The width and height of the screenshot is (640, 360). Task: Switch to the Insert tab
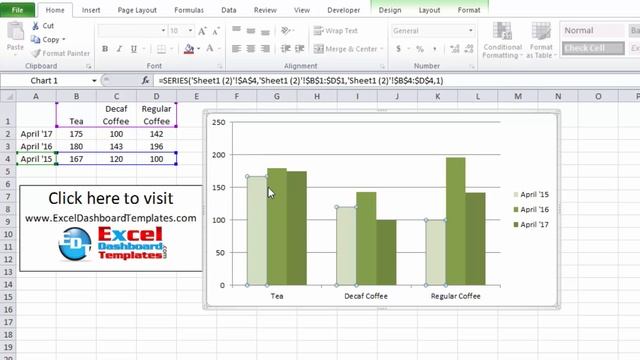point(91,10)
